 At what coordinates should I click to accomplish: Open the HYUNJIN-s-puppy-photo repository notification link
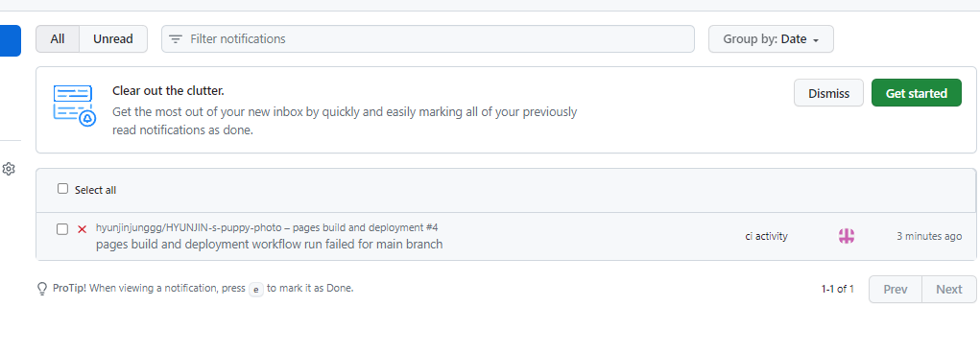[267, 227]
